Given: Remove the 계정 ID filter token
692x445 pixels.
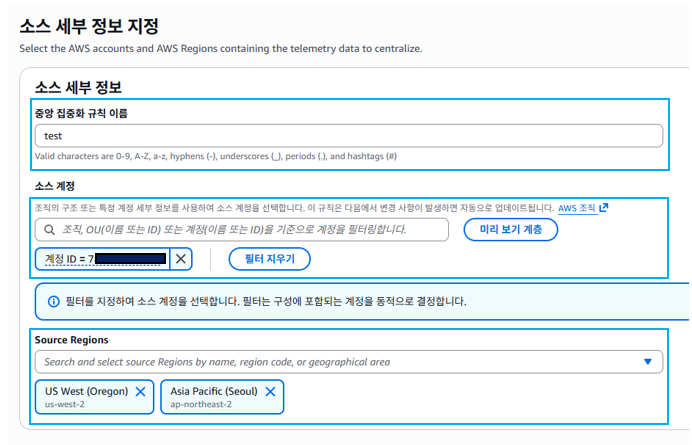Looking at the screenshot, I should [180, 259].
